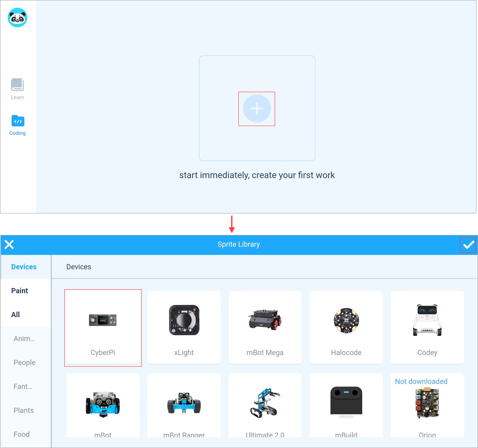
Task: Choose the mBot device card
Action: click(x=103, y=405)
